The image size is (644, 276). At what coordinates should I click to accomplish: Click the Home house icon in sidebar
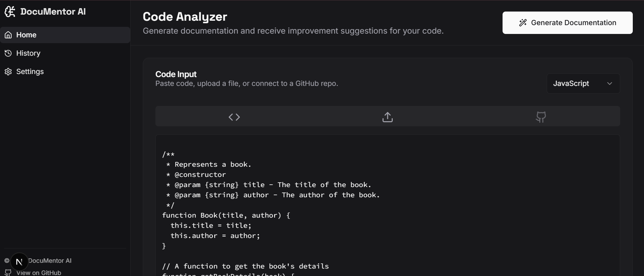coord(8,35)
